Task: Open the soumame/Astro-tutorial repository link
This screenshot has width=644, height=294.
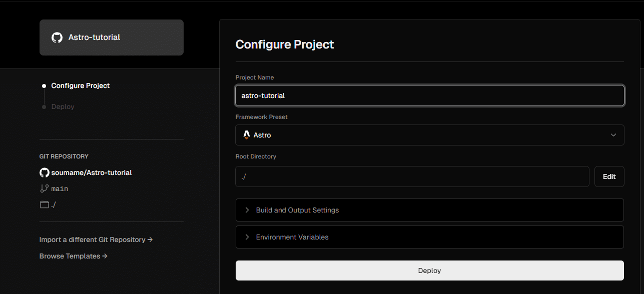Action: point(92,172)
